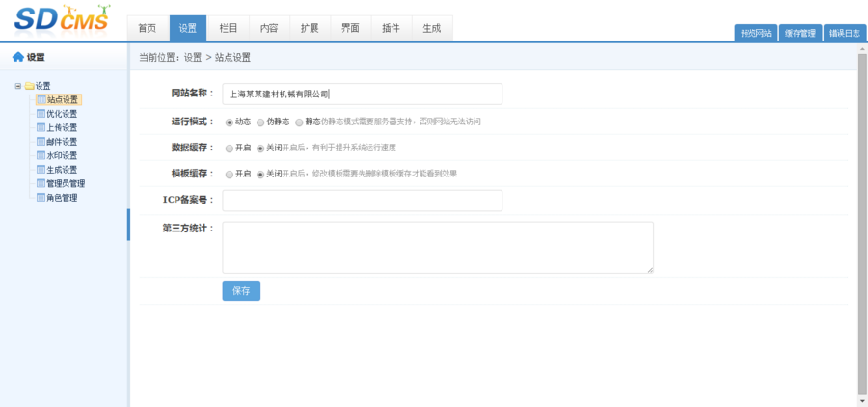Open 上传设置 in the tree

coord(62,127)
